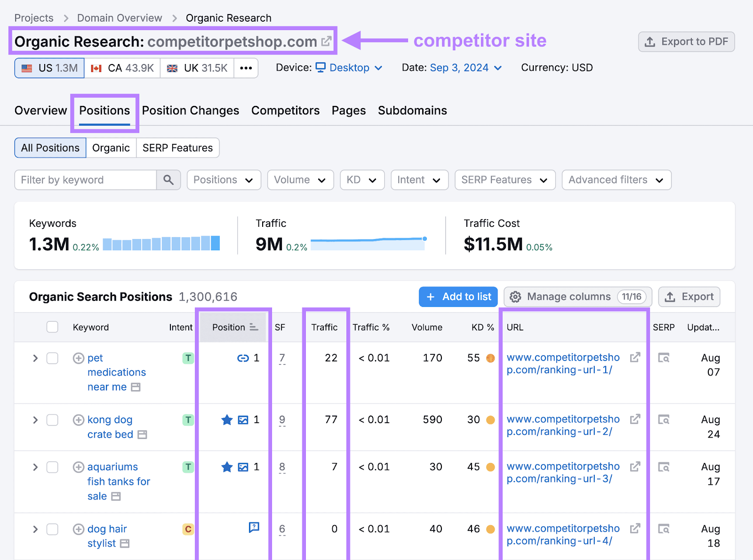This screenshot has height=560, width=753.
Task: Click inside the Filter by keyword field
Action: pyautogui.click(x=85, y=180)
